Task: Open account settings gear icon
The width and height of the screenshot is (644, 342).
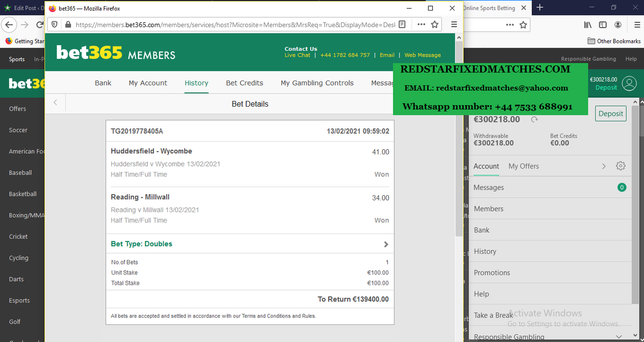Action: [x=621, y=166]
